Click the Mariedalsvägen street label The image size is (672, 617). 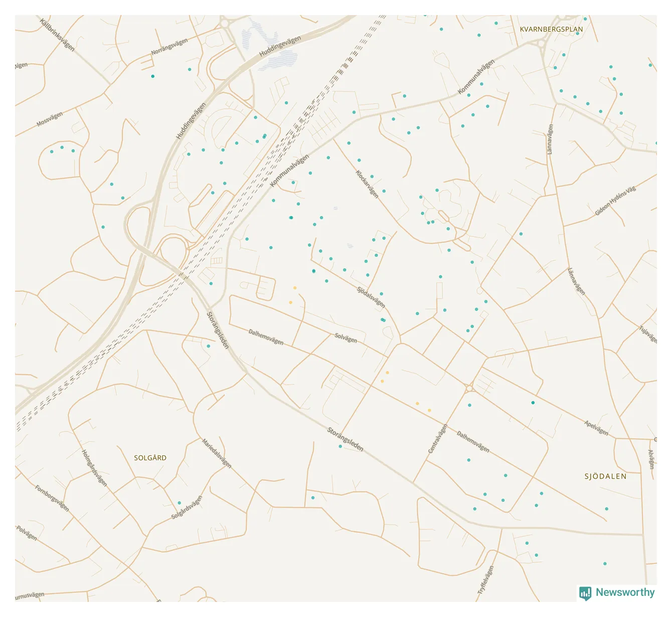[217, 453]
